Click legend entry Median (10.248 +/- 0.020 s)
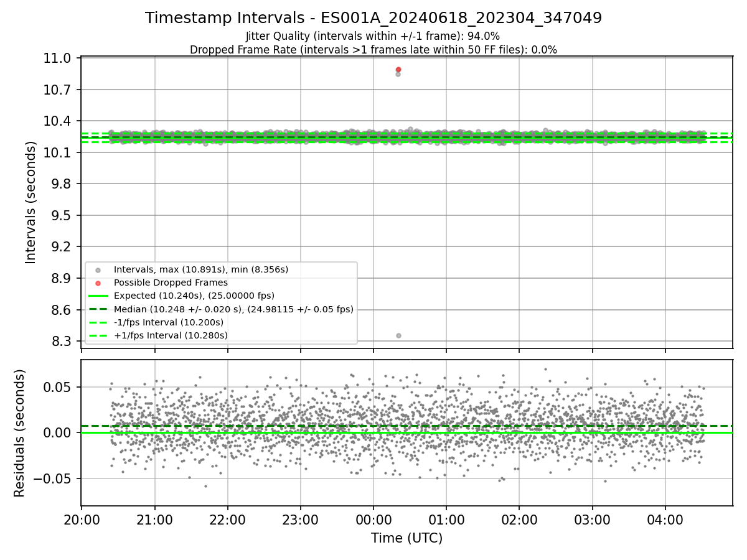This screenshot has width=747, height=560. coord(233,309)
